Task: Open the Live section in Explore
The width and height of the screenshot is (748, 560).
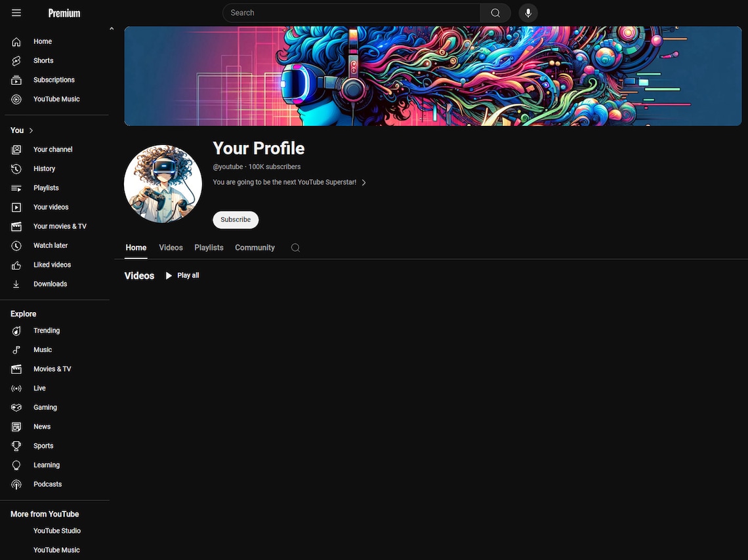Action: tap(39, 388)
